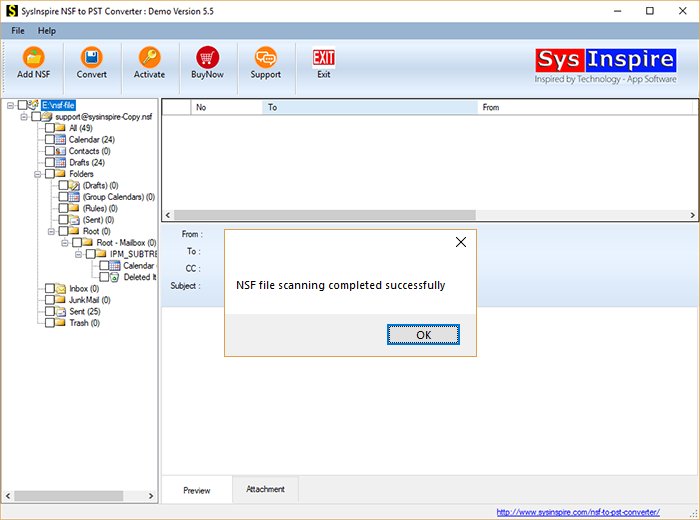
Task: Click the Contacts (0) folder icon
Action: (60, 151)
